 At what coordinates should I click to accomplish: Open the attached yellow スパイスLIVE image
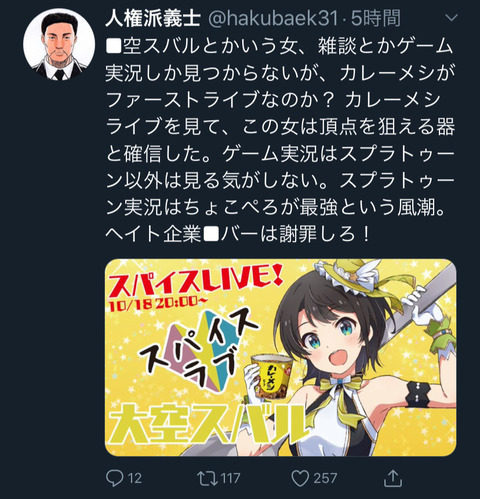click(x=281, y=358)
